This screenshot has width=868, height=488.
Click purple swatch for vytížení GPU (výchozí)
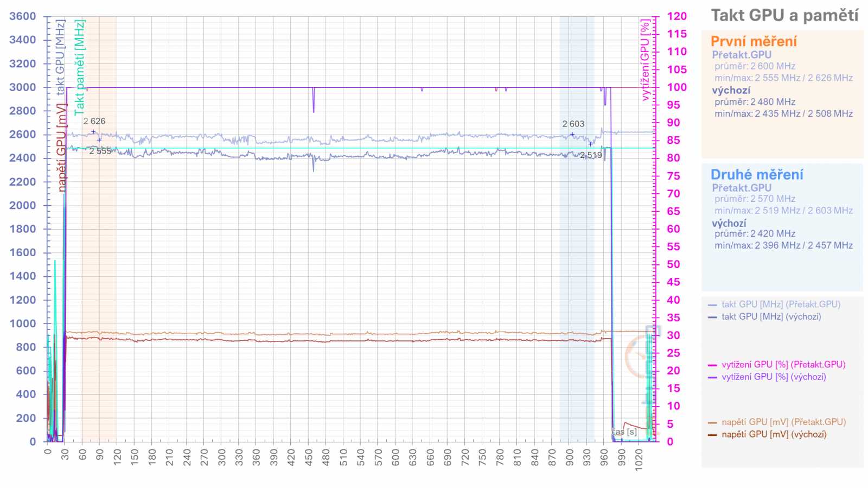[x=712, y=377]
